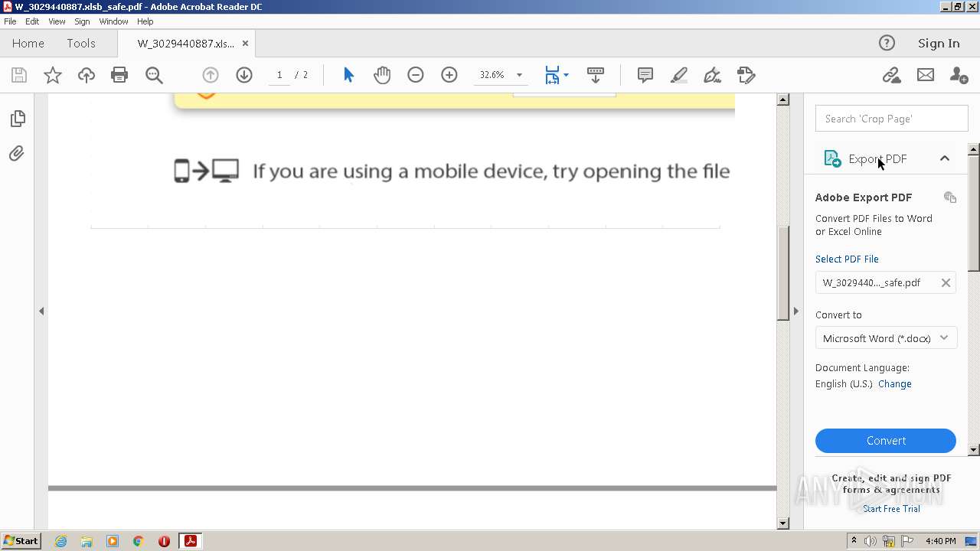This screenshot has width=980, height=551.
Task: Activate the Hand pan tool
Action: (x=382, y=75)
